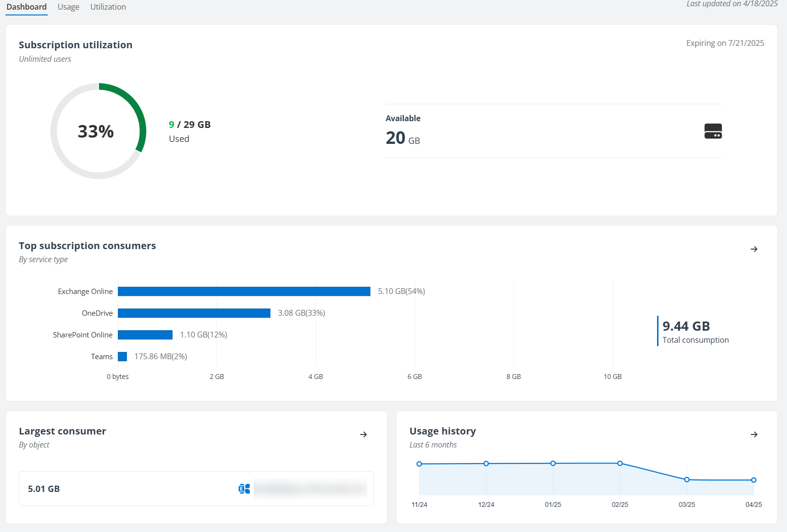Screen dimensions: 787x532
Task: Open the Dashboard tab
Action: pyautogui.click(x=27, y=7)
